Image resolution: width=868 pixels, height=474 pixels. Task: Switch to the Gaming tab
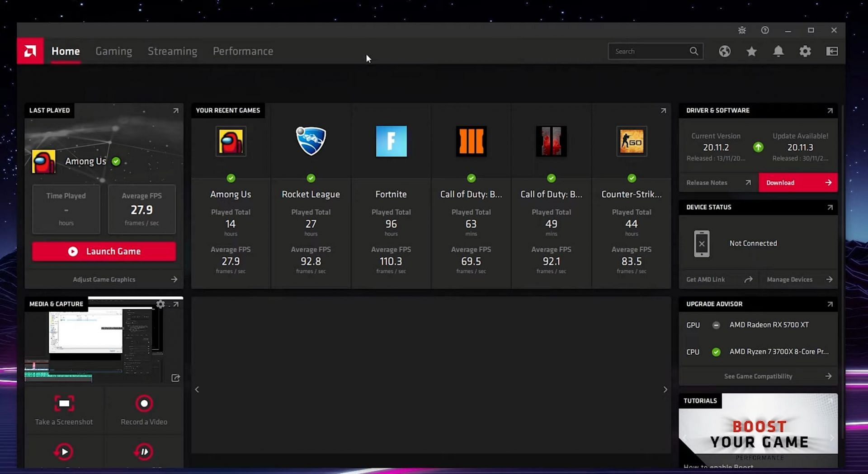tap(114, 51)
